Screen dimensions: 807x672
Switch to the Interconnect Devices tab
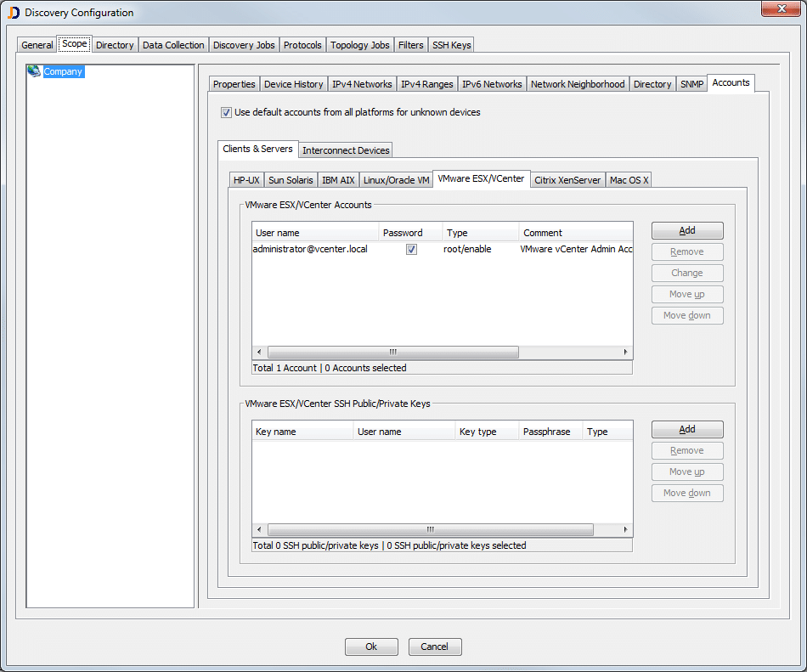pyautogui.click(x=345, y=150)
